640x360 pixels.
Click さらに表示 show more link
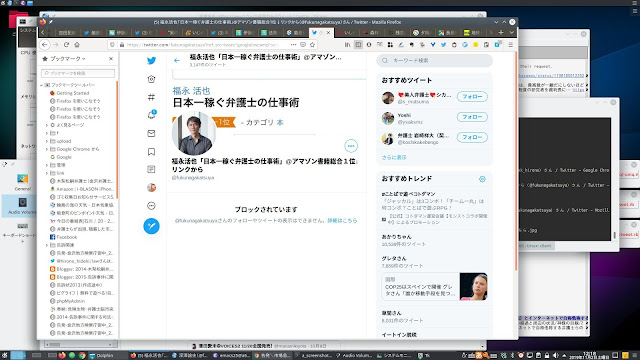click(x=394, y=157)
